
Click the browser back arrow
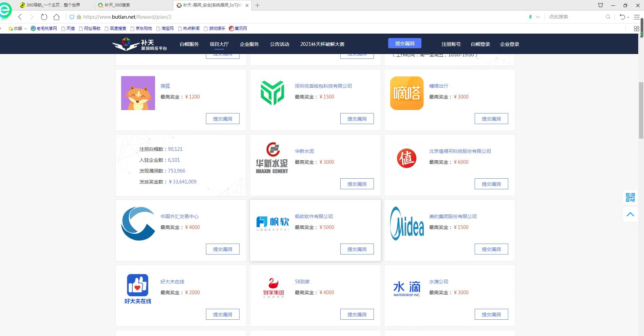click(20, 17)
